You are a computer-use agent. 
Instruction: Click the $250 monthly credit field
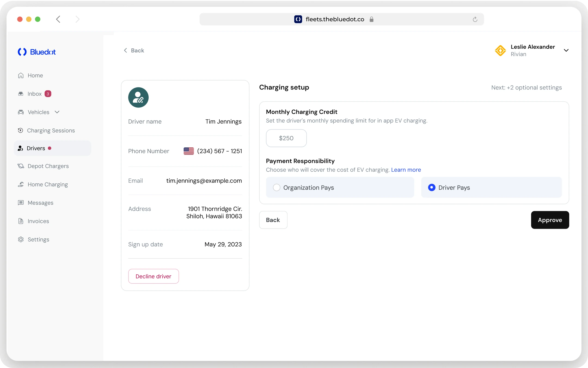click(286, 138)
